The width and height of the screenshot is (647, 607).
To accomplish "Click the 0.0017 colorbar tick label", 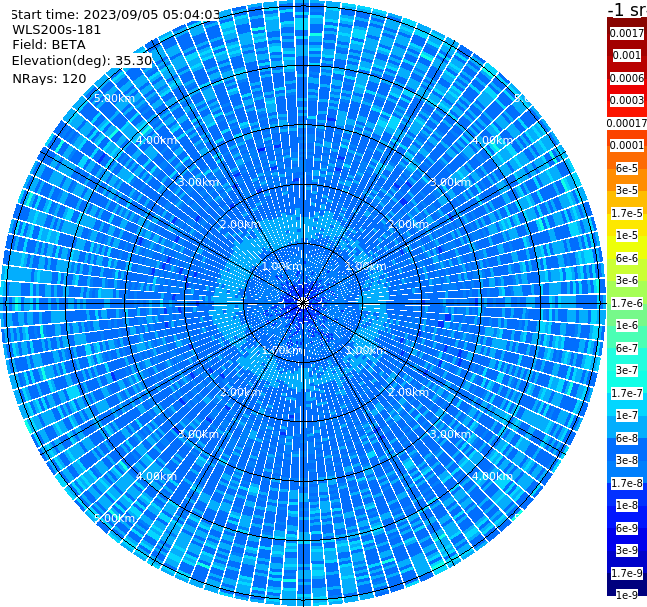I will click(627, 33).
